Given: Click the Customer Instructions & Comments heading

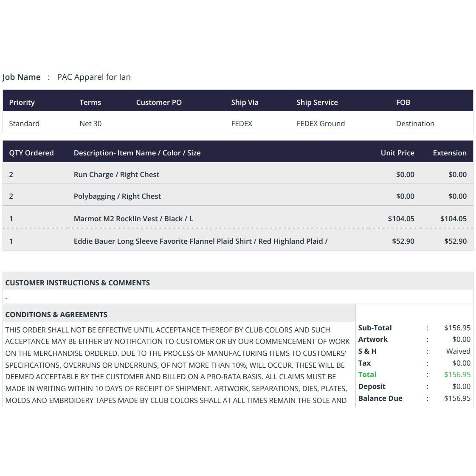Looking at the screenshot, I should pos(77,283).
